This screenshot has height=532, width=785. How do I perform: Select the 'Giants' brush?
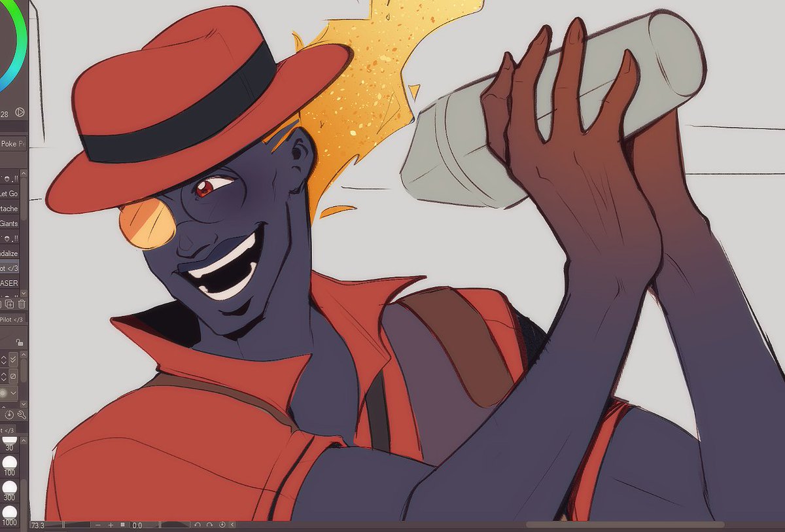pyautogui.click(x=9, y=223)
